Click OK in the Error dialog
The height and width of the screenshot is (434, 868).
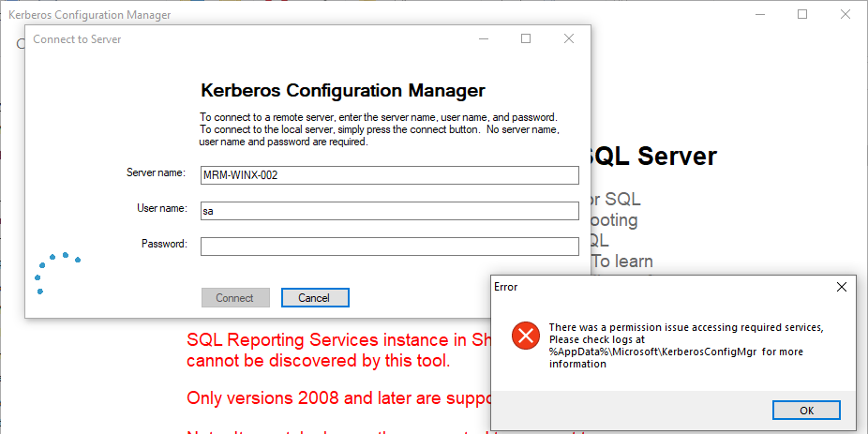point(806,411)
